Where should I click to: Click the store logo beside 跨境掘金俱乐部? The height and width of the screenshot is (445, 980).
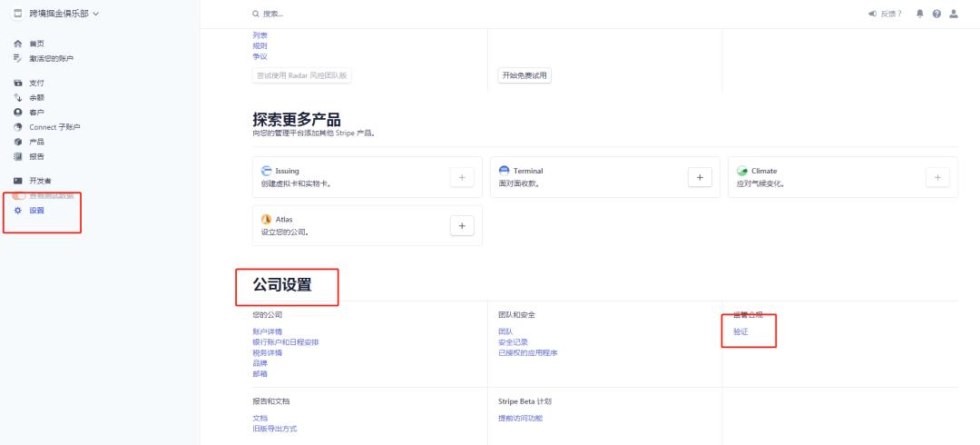(17, 13)
